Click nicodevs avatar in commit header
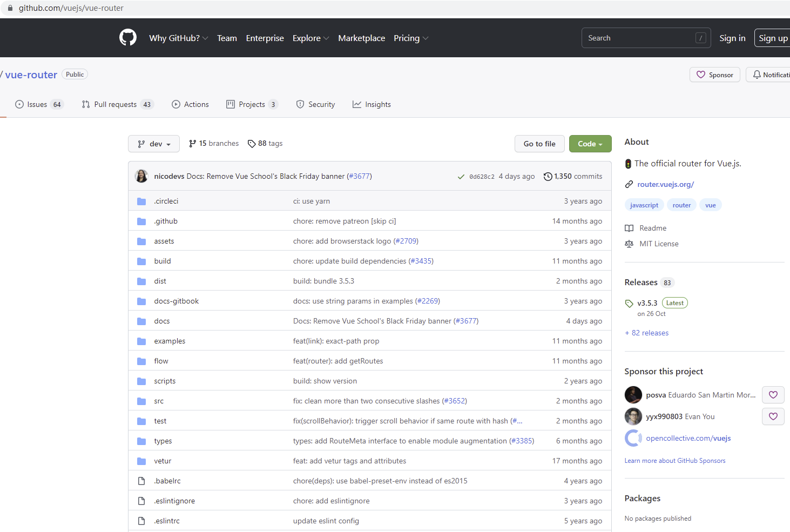790x532 pixels. click(141, 176)
